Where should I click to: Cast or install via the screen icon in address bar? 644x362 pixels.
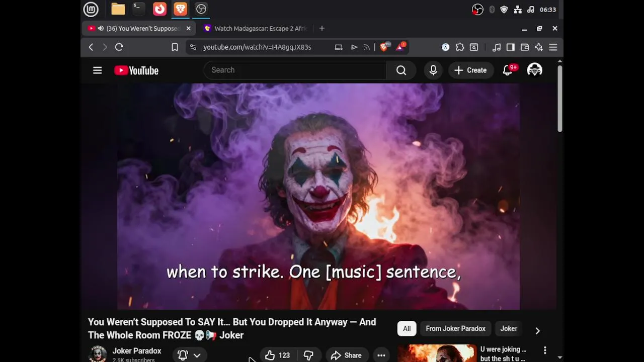tap(339, 47)
